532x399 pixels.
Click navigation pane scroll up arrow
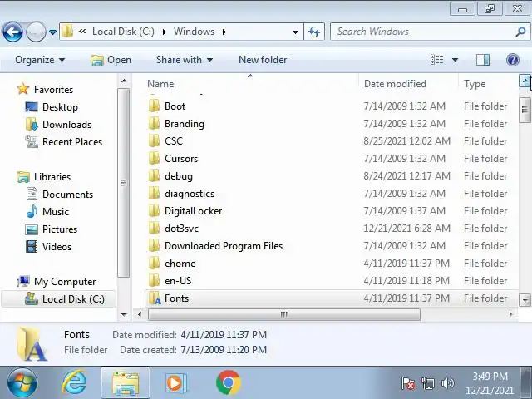click(x=124, y=81)
